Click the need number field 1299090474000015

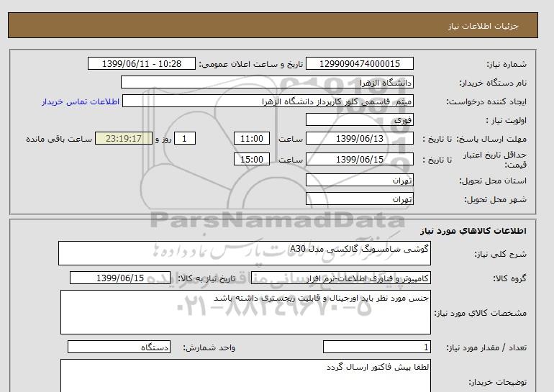tap(359, 63)
